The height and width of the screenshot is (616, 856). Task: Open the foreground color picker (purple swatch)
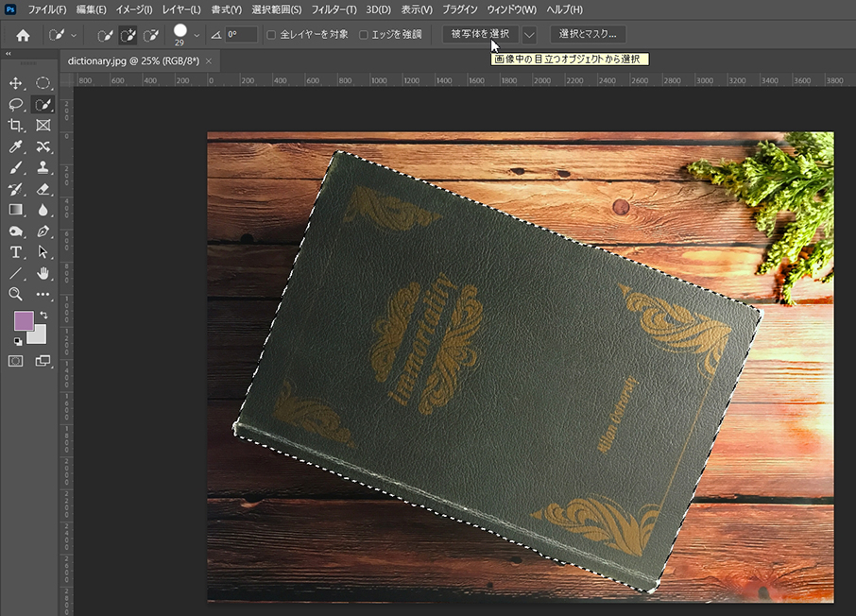pyautogui.click(x=24, y=320)
